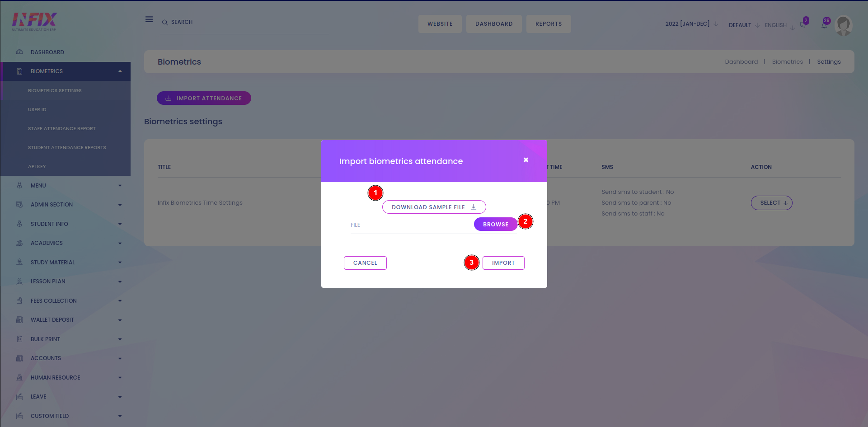Open User ID submenu item
Screen dimensions: 868x427
37,110
